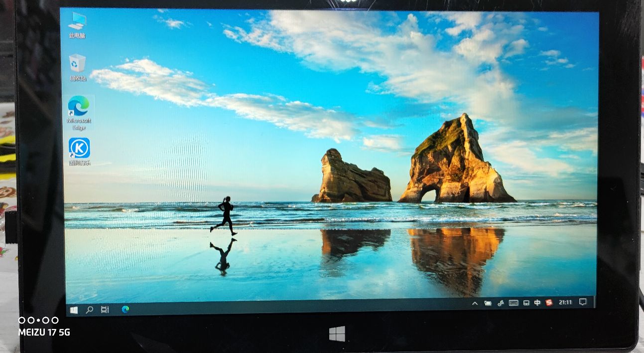Select the Recycle Bin desktop icon
Image resolution: width=644 pixels, height=353 pixels.
coord(78,68)
